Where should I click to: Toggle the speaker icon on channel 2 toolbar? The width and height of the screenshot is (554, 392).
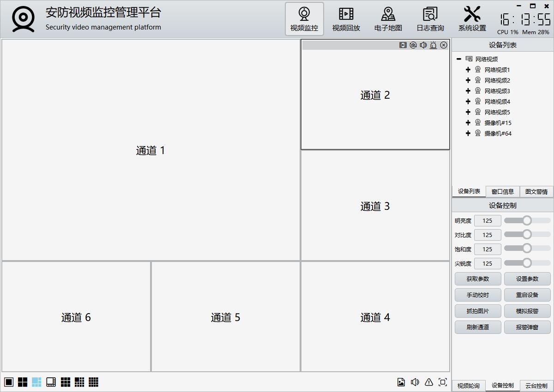pyautogui.click(x=423, y=45)
